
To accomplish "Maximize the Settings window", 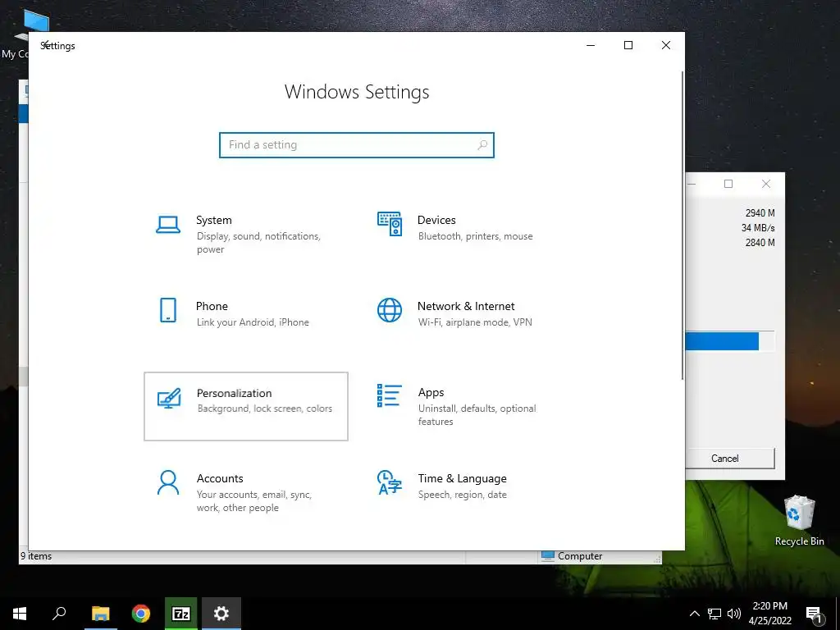I will tap(628, 46).
